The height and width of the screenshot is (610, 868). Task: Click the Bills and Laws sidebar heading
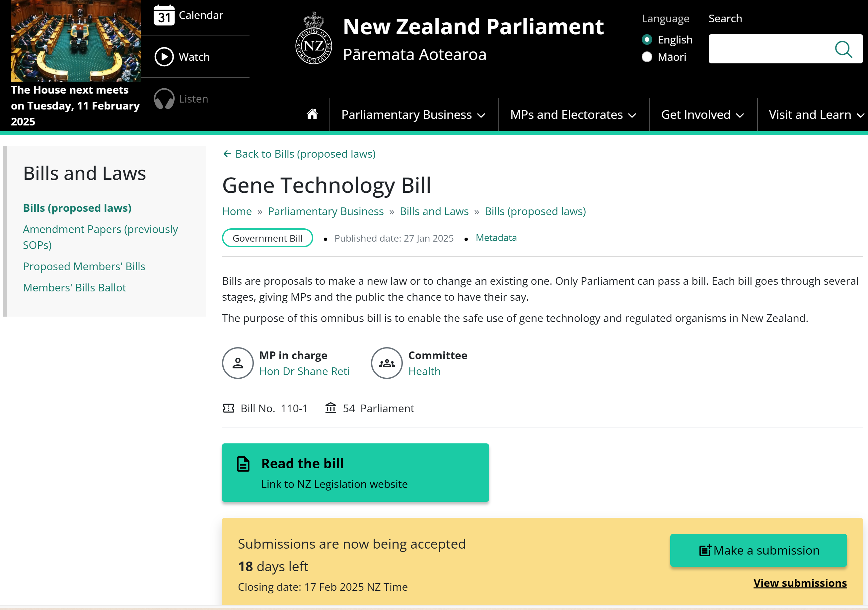pos(84,174)
